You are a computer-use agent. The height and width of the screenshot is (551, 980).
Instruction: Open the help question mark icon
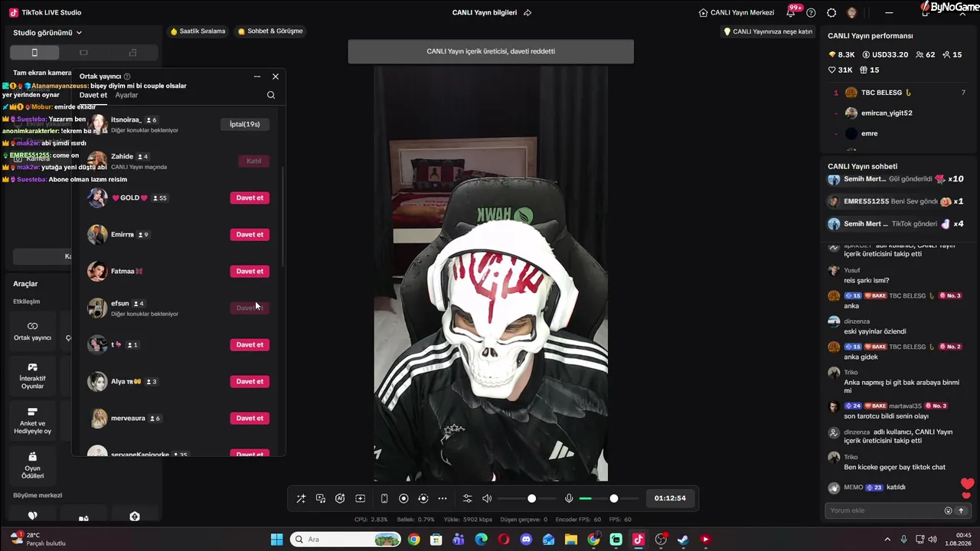811,12
